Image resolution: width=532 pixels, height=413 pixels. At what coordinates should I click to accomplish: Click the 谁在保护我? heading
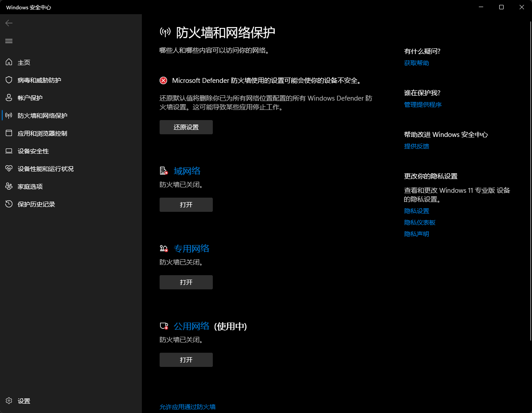pyautogui.click(x=422, y=93)
